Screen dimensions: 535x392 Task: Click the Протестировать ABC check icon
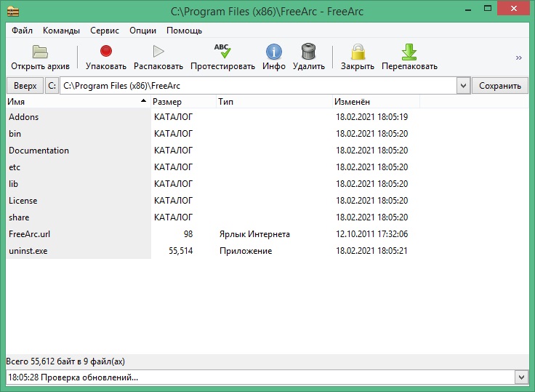(222, 51)
